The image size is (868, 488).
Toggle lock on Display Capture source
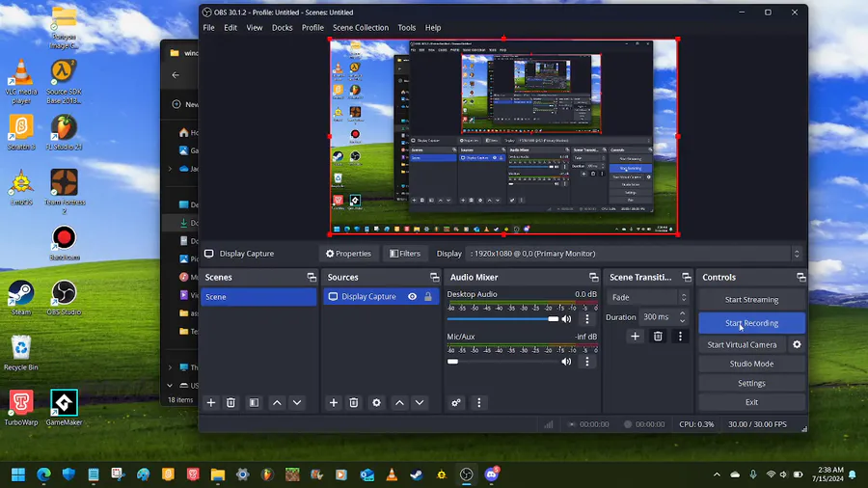click(x=428, y=297)
